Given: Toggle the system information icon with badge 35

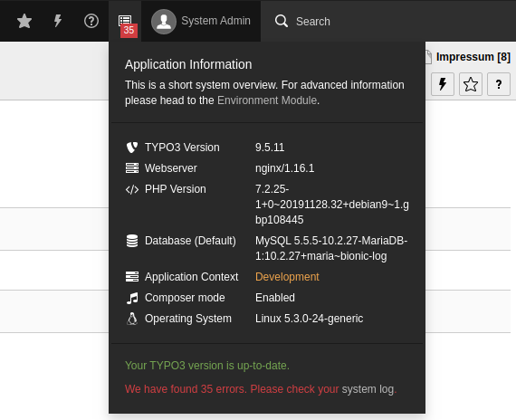Looking at the screenshot, I should coord(125,22).
